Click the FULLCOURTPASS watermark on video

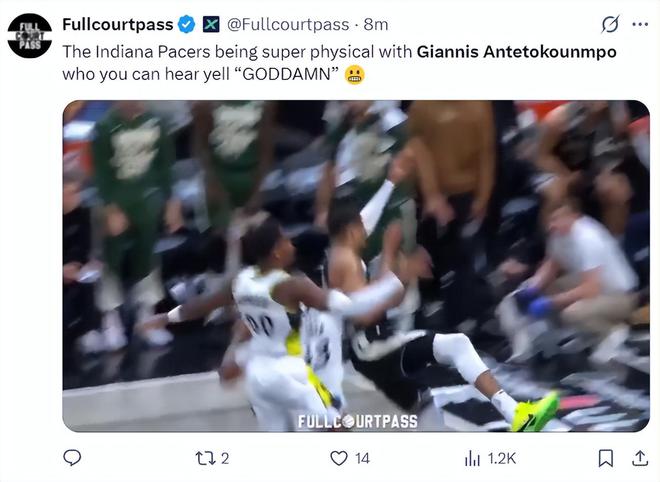pos(358,421)
